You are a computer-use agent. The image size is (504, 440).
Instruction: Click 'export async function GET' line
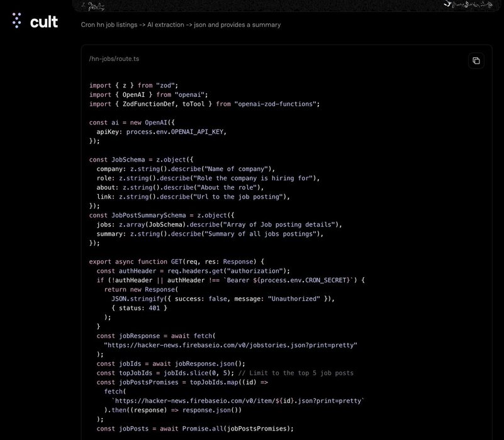tap(176, 261)
